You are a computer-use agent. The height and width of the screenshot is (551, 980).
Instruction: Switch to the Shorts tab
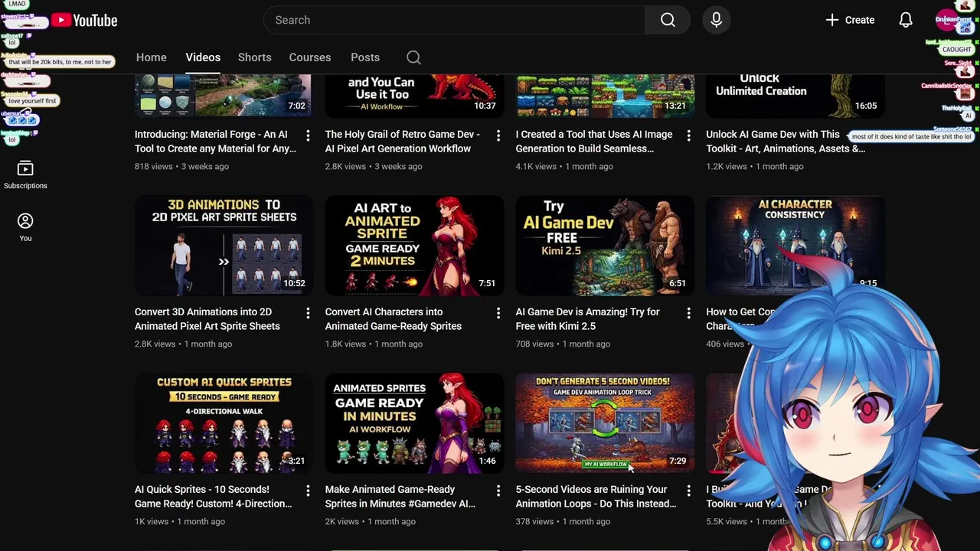(255, 57)
